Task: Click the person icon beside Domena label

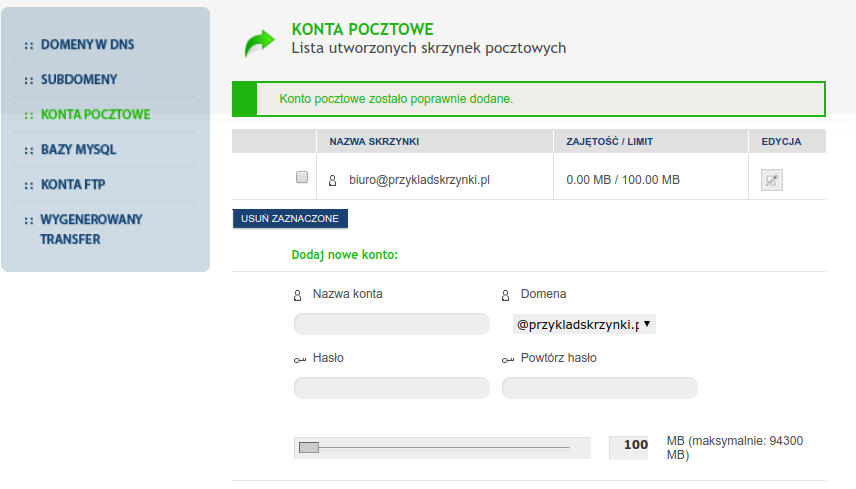Action: coord(506,295)
